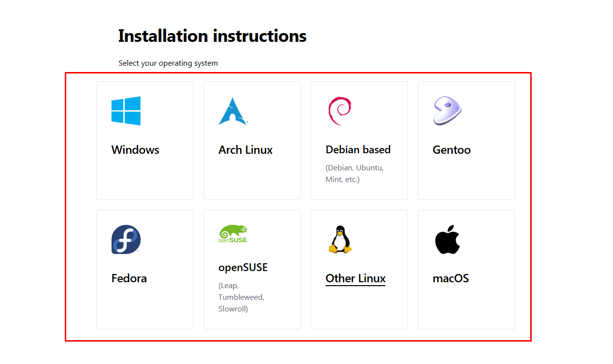
Task: Select the Arch Linux heading
Action: (245, 150)
